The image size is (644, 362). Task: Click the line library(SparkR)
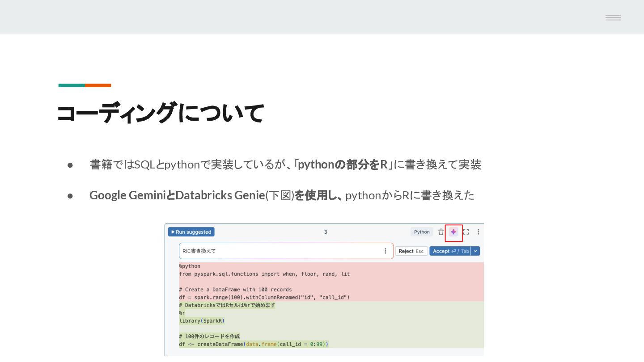click(202, 321)
